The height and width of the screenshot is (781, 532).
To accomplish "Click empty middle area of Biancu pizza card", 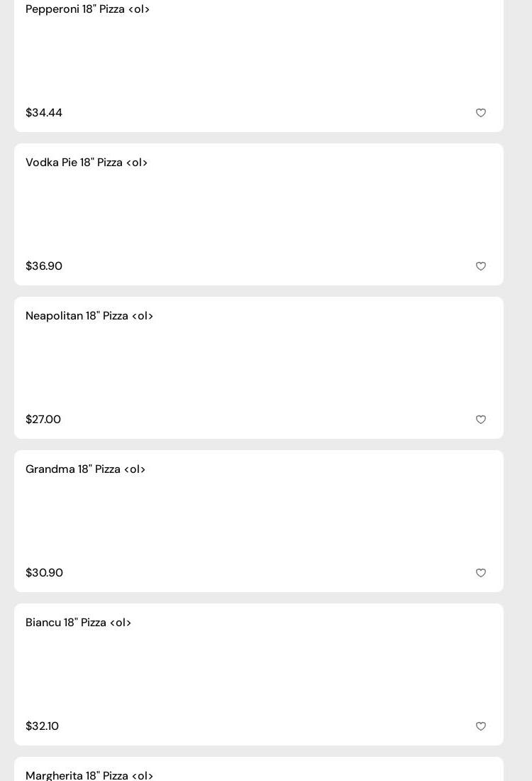I will point(259,673).
